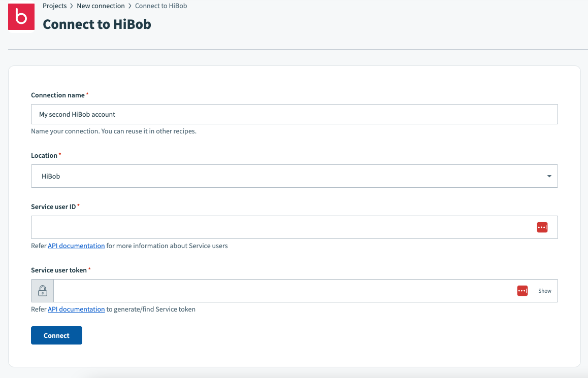Image resolution: width=588 pixels, height=378 pixels.
Task: Click password manager icon in Service user token field
Action: pos(522,291)
